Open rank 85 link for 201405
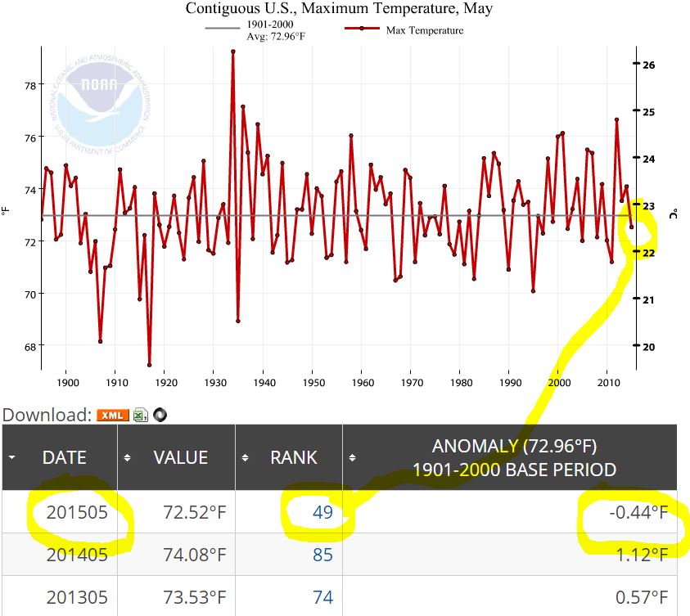 point(322,555)
